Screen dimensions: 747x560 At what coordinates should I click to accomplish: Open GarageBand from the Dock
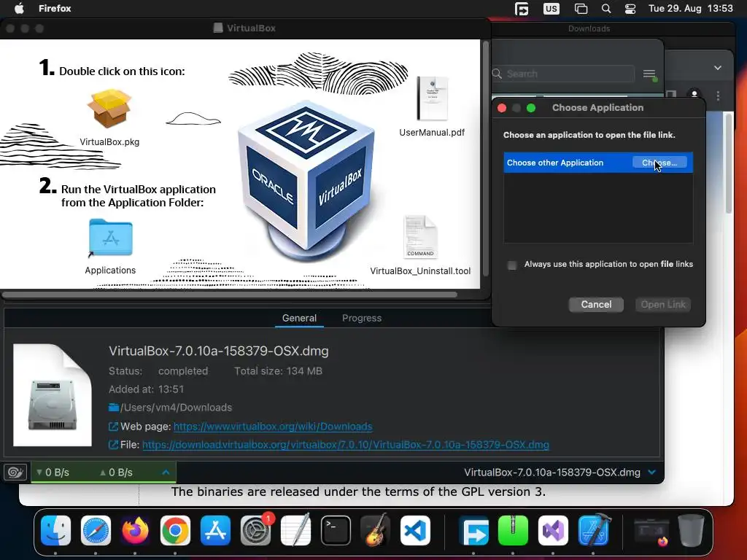click(x=376, y=530)
